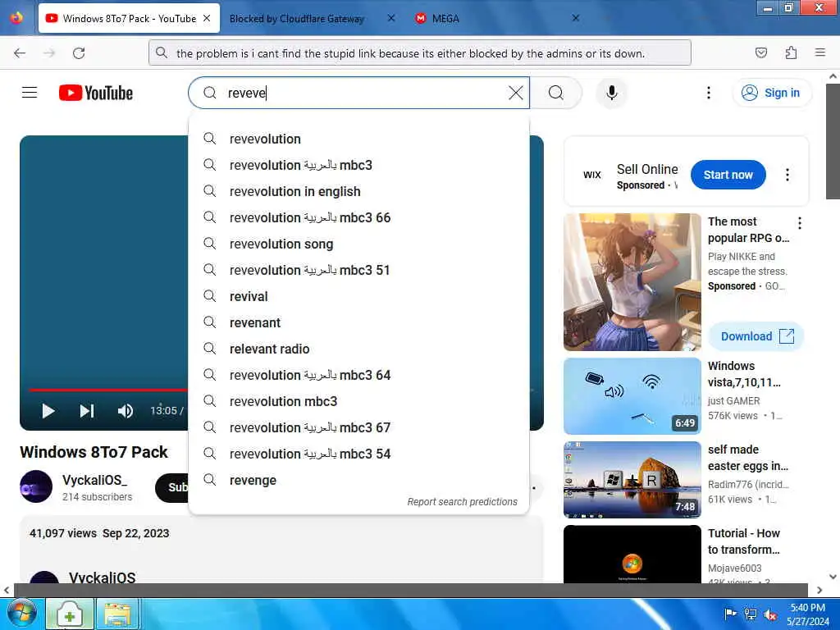This screenshot has width=840, height=630.
Task: Open the green plus taskbar application
Action: [x=70, y=614]
